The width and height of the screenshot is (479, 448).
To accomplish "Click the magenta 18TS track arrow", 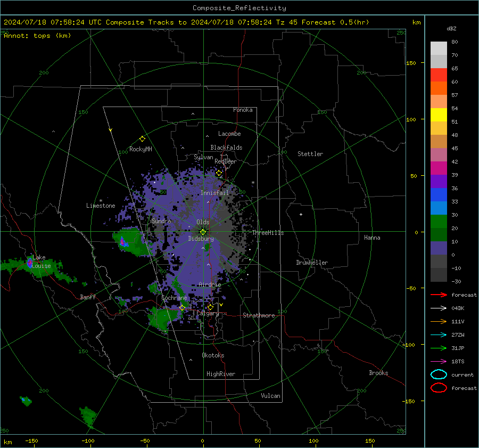I will tap(439, 362).
